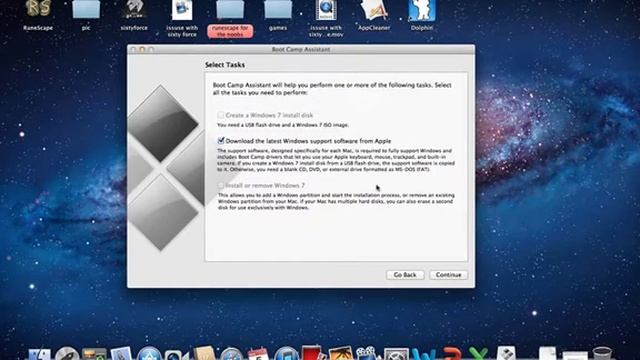Open Finder from the Dock
Image resolution: width=640 pixels, height=360 pixels.
pyautogui.click(x=39, y=354)
